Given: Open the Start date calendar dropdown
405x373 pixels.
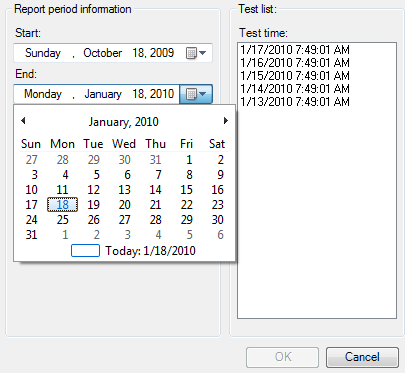Looking at the screenshot, I should 196,53.
